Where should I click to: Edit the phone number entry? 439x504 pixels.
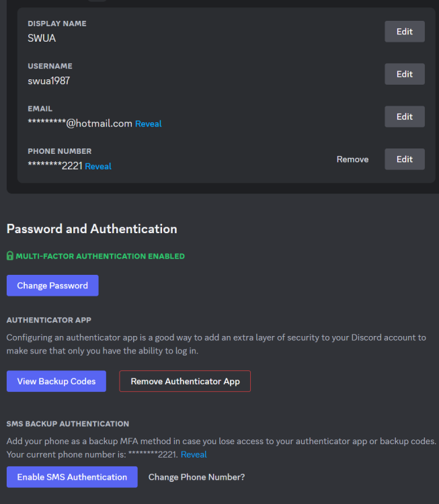tap(404, 159)
